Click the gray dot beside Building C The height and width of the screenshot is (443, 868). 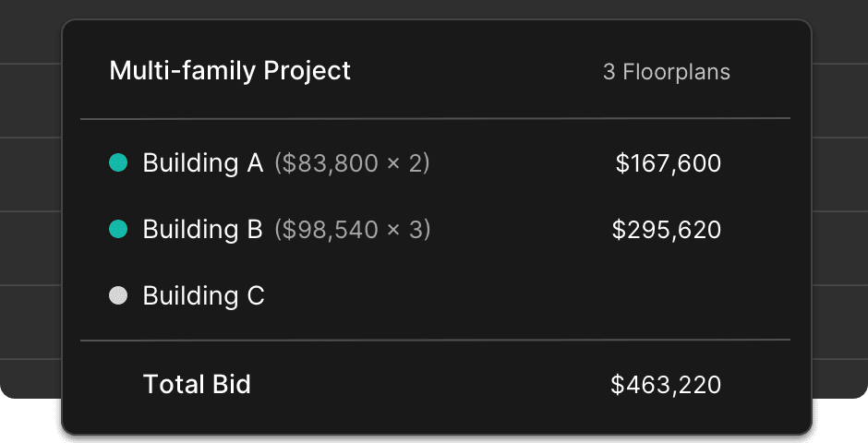(118, 296)
